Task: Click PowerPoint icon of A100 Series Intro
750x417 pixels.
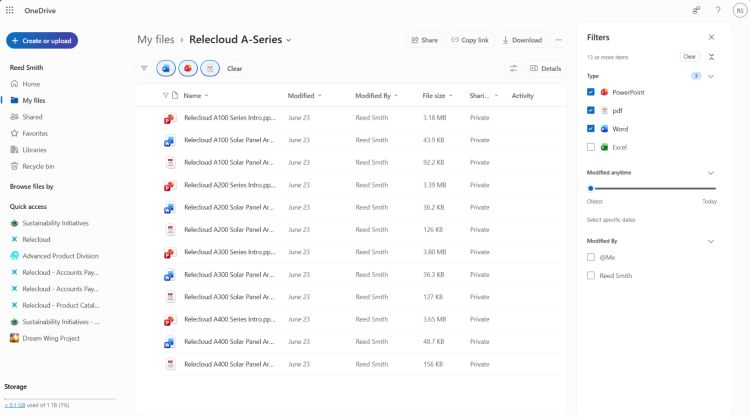Action: pos(169,118)
